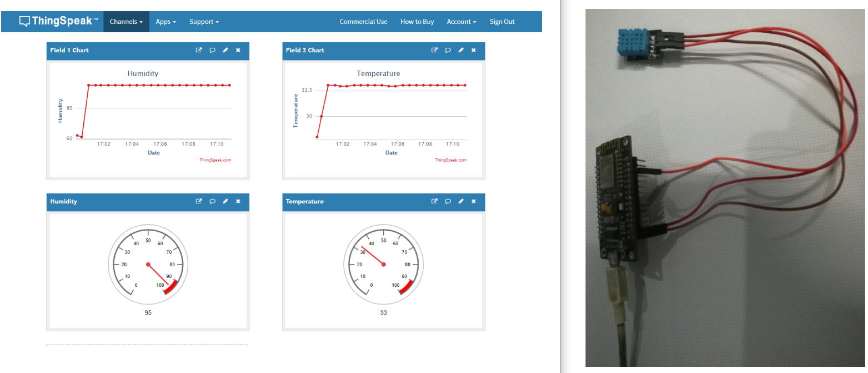868x373 pixels.
Task: Click the Field 2 Chart header title
Action: pyautogui.click(x=305, y=50)
